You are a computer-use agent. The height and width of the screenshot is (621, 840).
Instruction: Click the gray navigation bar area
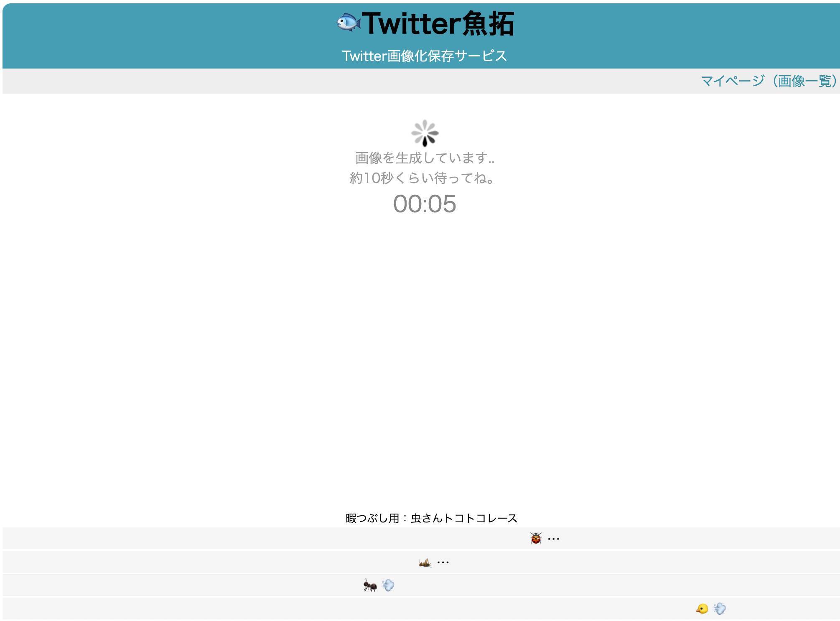[x=334, y=81]
